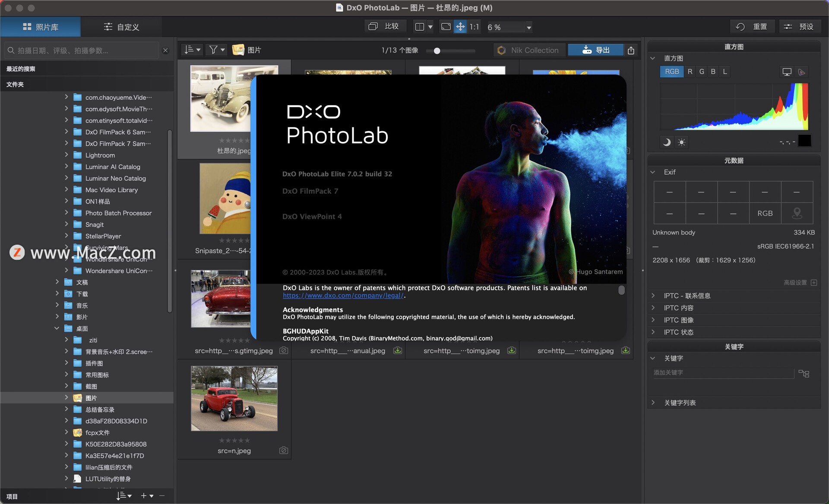The width and height of the screenshot is (829, 504).
Task: Open dropdown arrow next to split view
Action: point(430,27)
